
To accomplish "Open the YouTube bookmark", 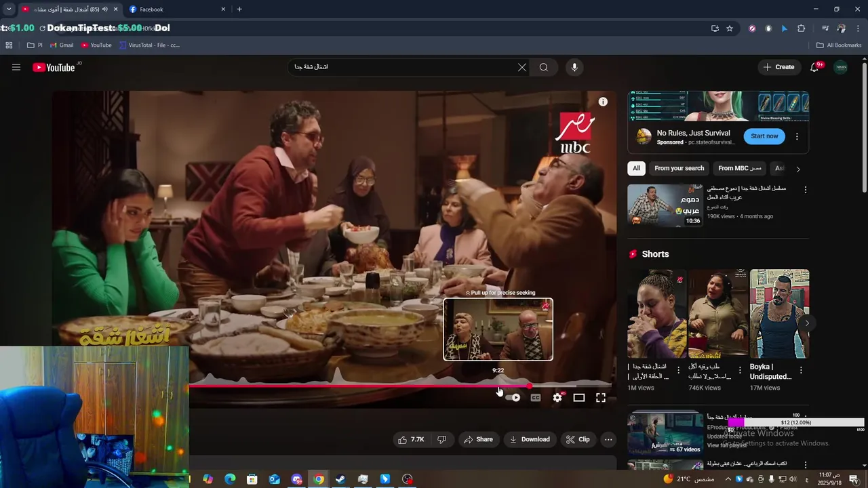I will (96, 45).
